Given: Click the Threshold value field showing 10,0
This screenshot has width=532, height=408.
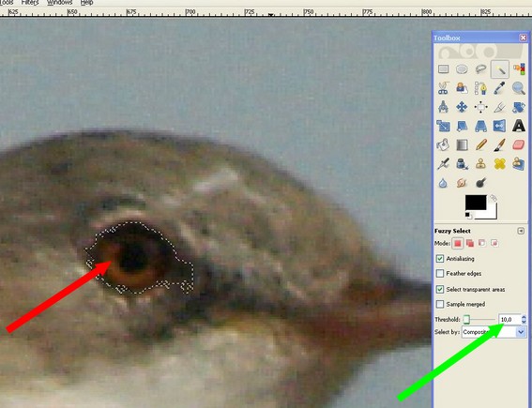Looking at the screenshot, I should click(509, 320).
